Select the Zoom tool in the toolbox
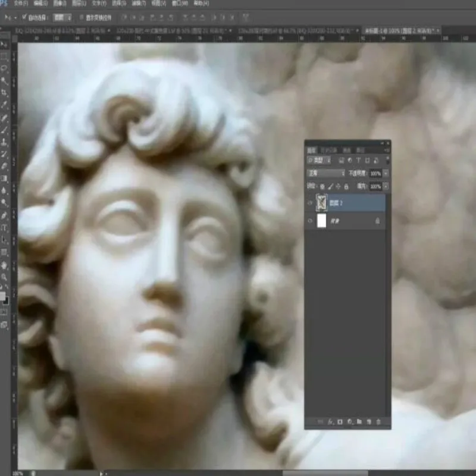476x476 pixels. click(5, 277)
